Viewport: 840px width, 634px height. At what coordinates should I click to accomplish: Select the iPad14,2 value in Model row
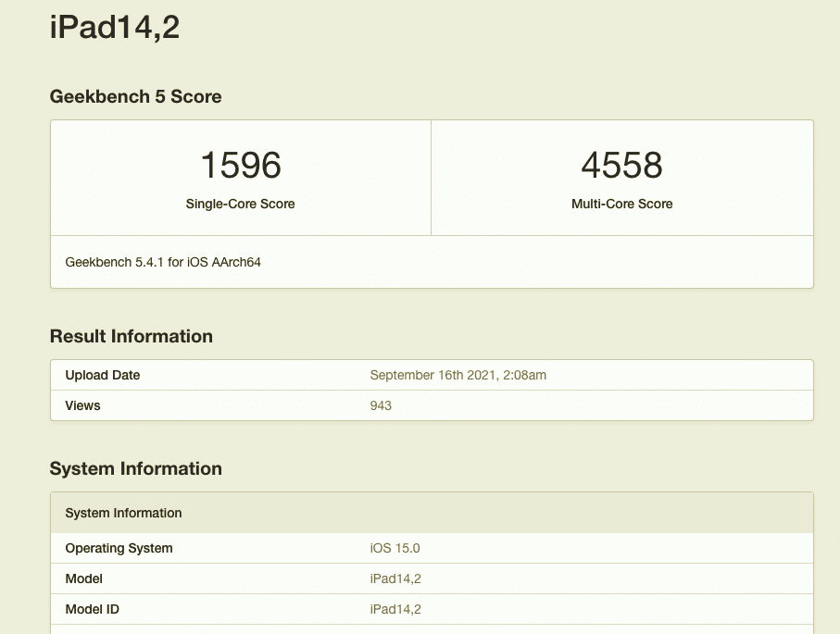click(395, 578)
